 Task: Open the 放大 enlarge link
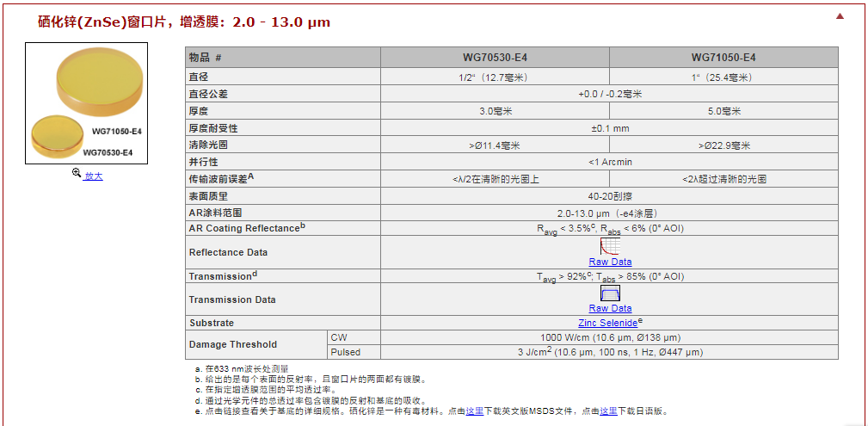click(93, 176)
